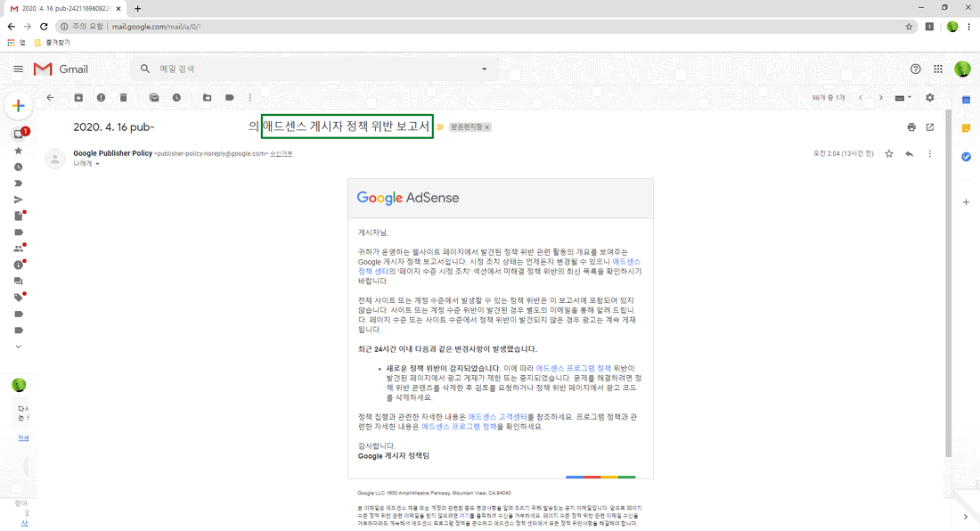The image size is (980, 531).
Task: Select the Gmail browser tab
Action: coord(65,8)
